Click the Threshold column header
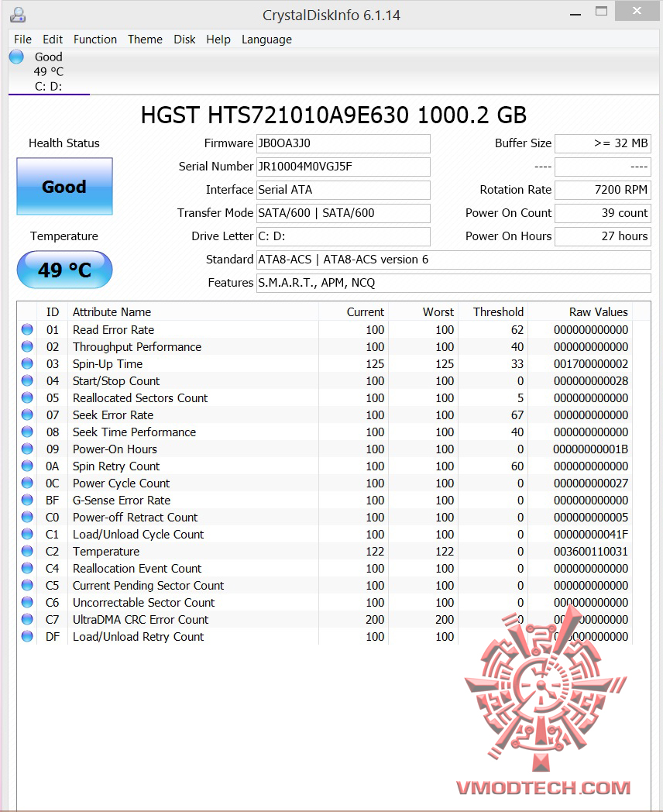 coord(493,311)
